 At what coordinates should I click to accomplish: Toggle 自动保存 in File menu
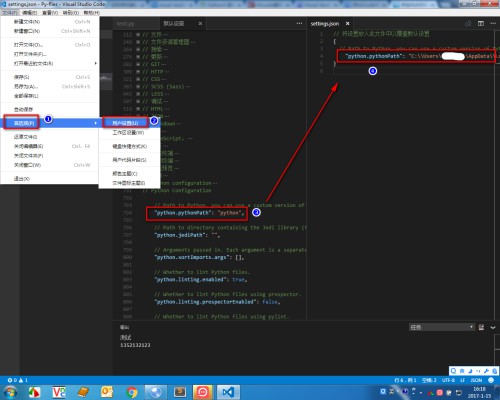tap(50, 109)
